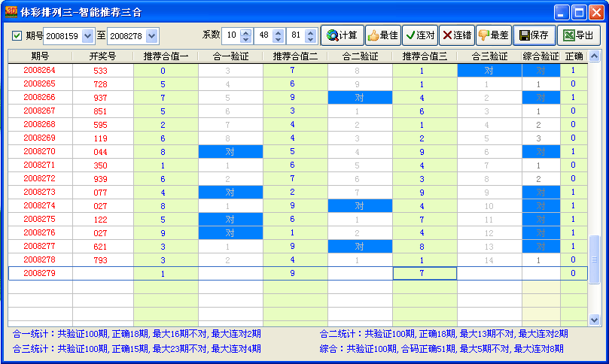Click the 连错 red X button

456,35
